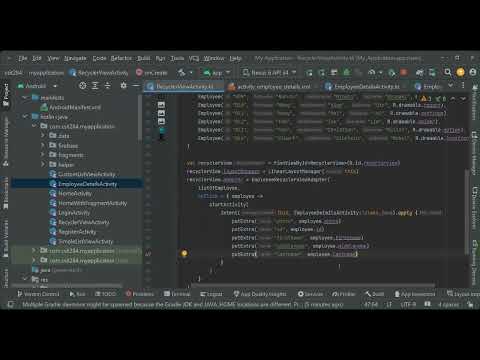Open Search Everywhere magnifier icon
Screen dimensions: 480x360
[x=448, y=72]
